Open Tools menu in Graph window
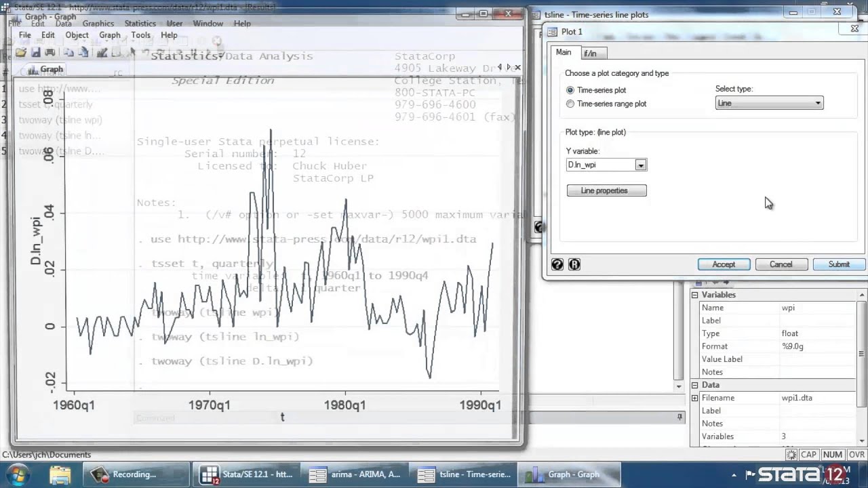The width and height of the screenshot is (868, 488). pos(141,35)
